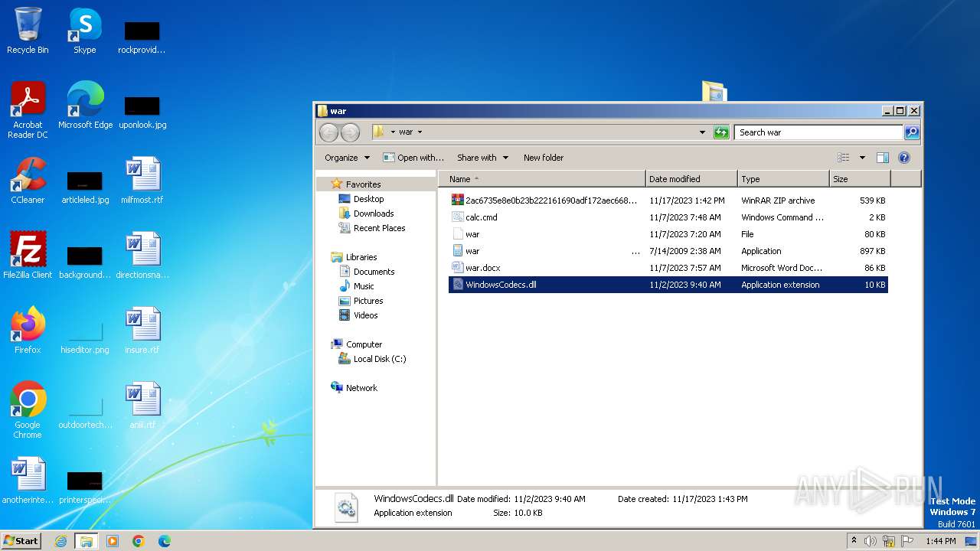This screenshot has width=980, height=551.
Task: Sort by Size column header
Action: (x=860, y=179)
